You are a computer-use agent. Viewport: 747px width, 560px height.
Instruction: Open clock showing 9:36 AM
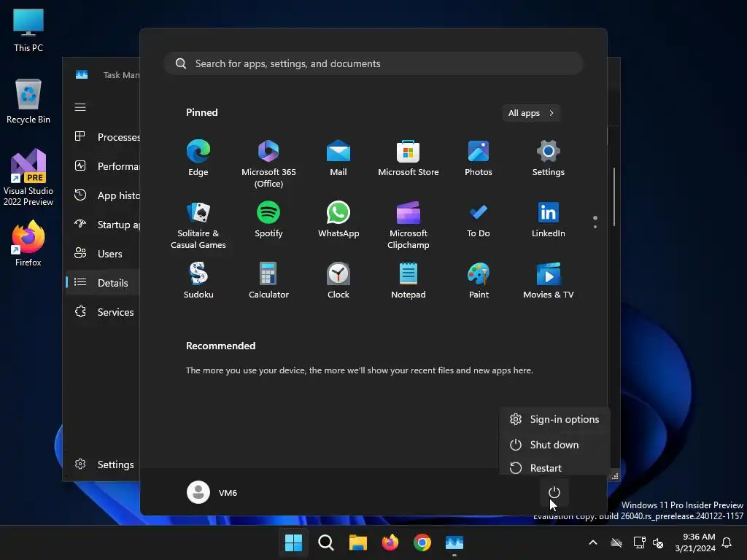pos(695,542)
